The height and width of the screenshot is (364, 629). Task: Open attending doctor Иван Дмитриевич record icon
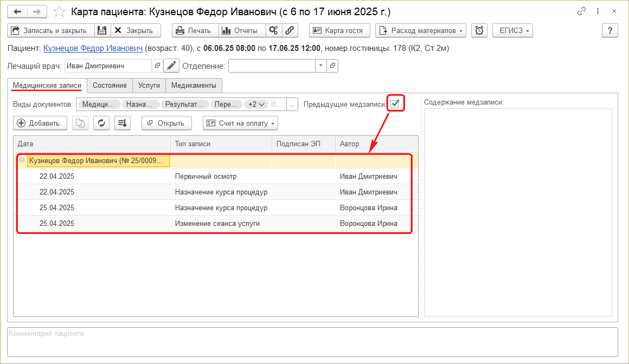tap(157, 66)
